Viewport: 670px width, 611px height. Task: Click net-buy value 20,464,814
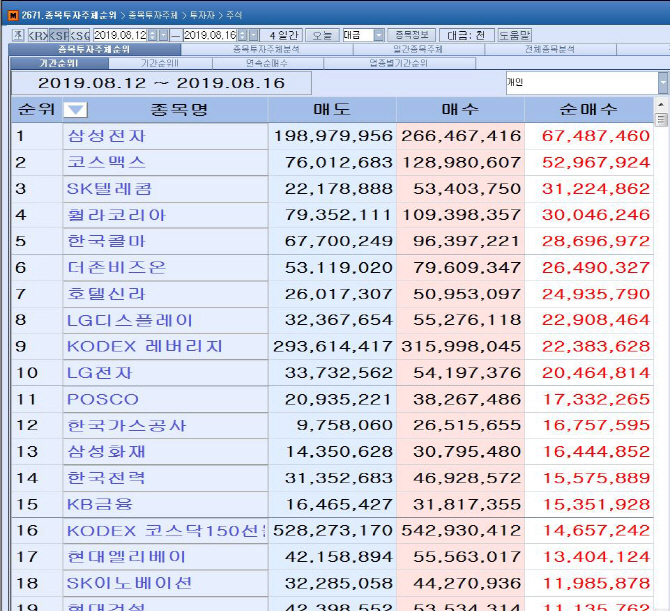[596, 373]
